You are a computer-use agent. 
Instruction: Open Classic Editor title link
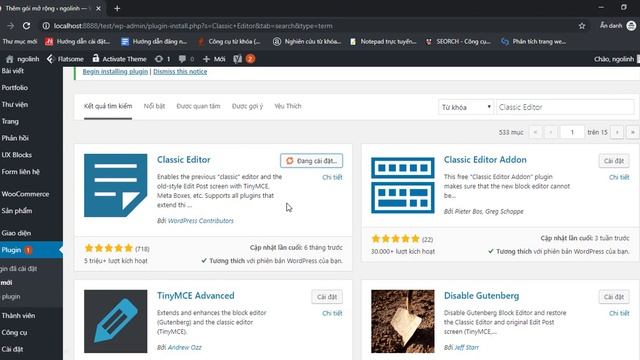[184, 160]
